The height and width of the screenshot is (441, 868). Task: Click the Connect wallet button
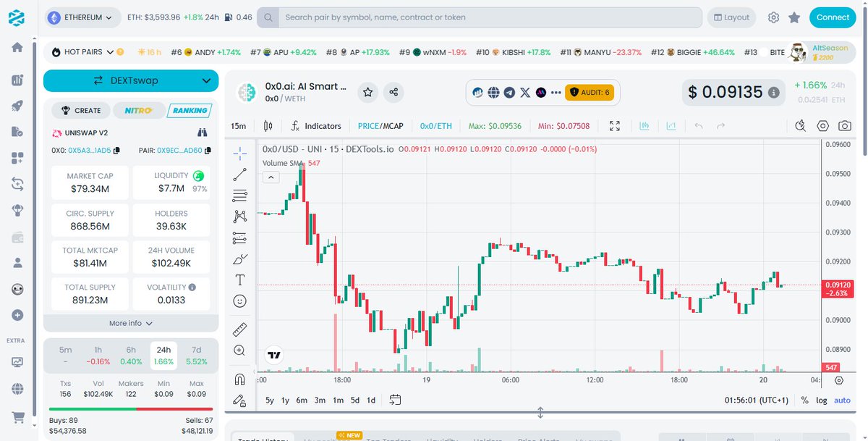click(833, 17)
